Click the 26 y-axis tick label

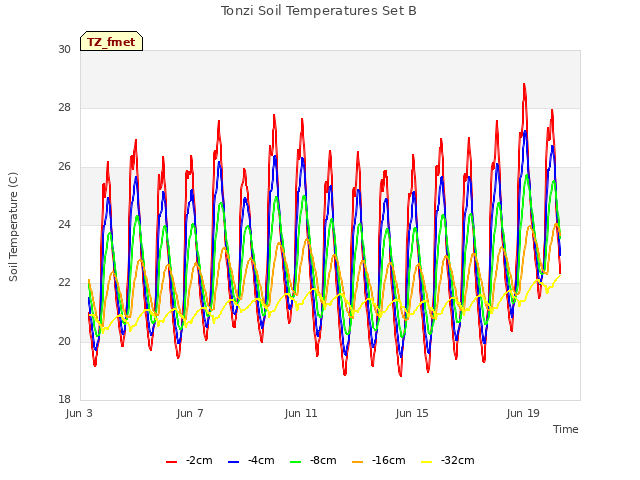coord(64,167)
